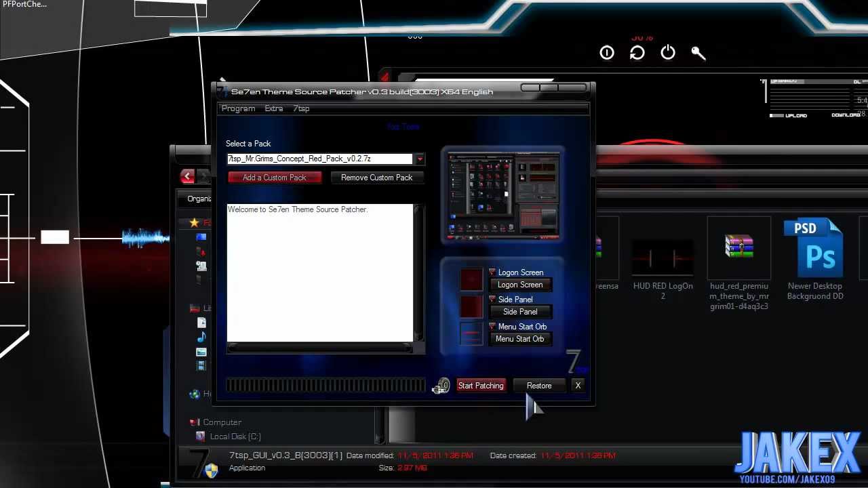Select the Libraries icon in Explorer sidebar
The image size is (868, 488).
coord(195,308)
